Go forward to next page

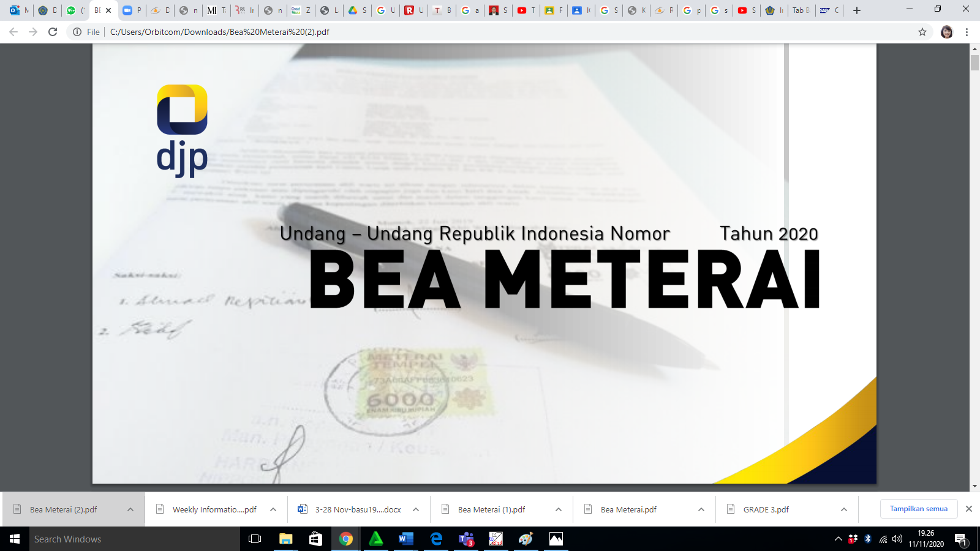coord(33,32)
